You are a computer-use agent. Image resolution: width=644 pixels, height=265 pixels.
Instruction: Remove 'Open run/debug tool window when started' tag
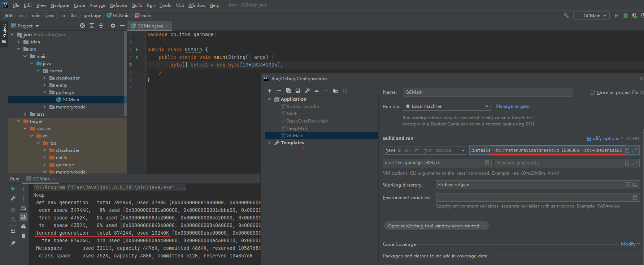tap(484, 226)
